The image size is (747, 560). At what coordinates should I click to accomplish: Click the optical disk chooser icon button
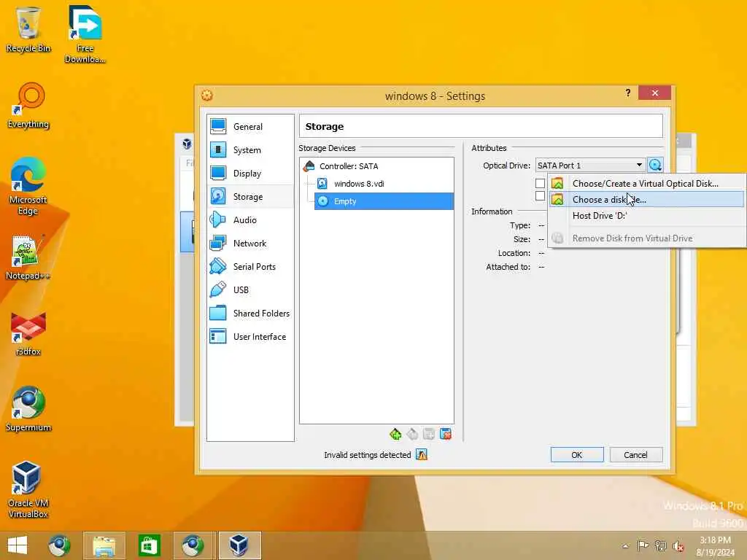656,166
